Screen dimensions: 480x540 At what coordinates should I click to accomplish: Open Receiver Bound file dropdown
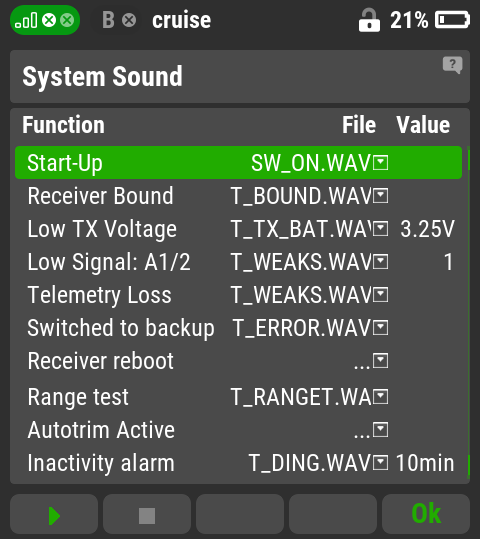(x=309, y=196)
